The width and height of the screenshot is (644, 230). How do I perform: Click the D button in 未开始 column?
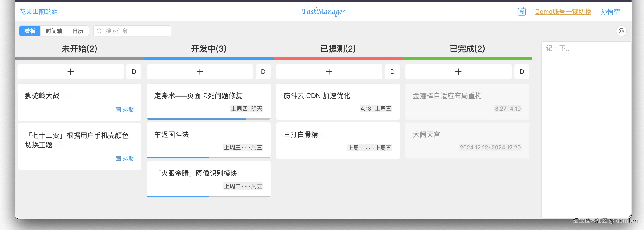tap(134, 72)
